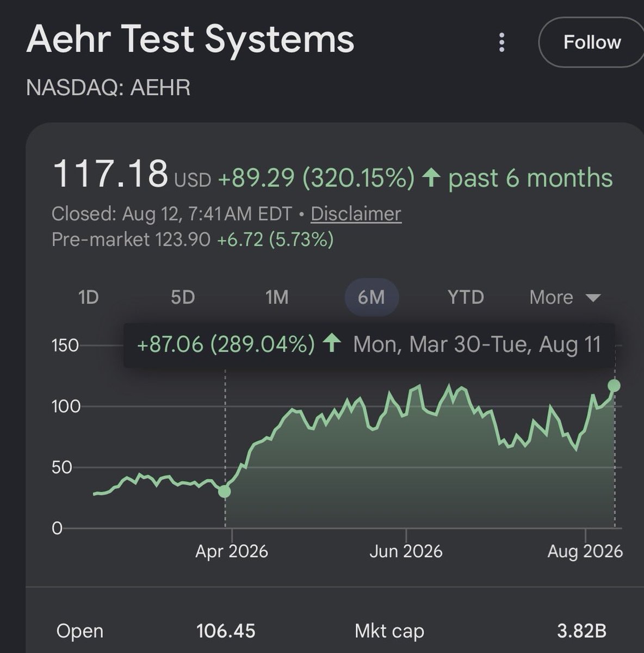Image resolution: width=644 pixels, height=653 pixels.
Task: Click the 150 y-axis label
Action: tap(65, 346)
